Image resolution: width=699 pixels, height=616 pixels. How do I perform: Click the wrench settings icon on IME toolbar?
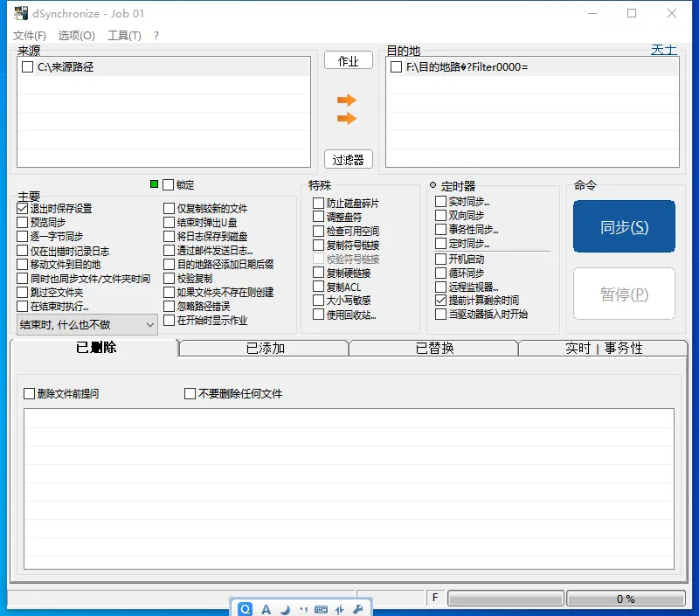[358, 608]
